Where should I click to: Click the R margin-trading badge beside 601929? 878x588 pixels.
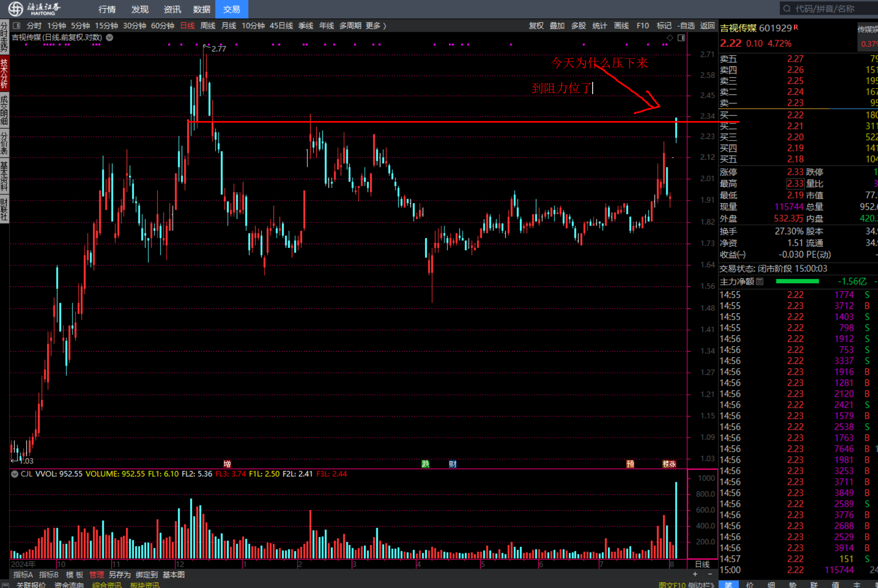point(796,27)
